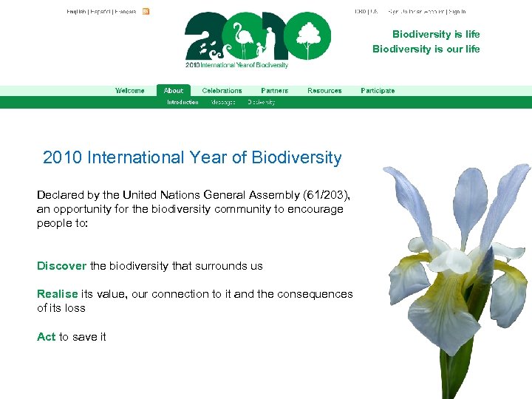The height and width of the screenshot is (399, 532).
Task: Click the 'Biodiversity is our life' slogan
Action: click(426, 49)
